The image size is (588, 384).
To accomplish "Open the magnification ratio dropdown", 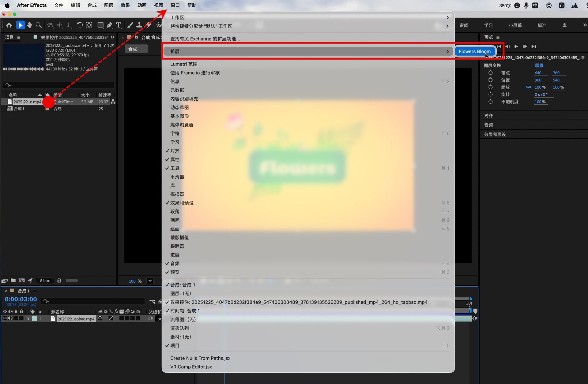I will click(150, 281).
